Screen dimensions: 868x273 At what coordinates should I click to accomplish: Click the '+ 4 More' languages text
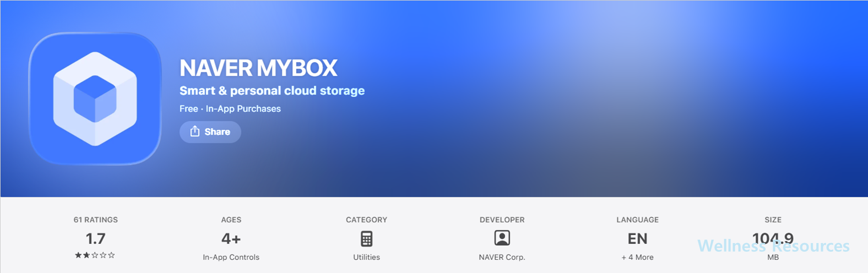[x=638, y=257]
